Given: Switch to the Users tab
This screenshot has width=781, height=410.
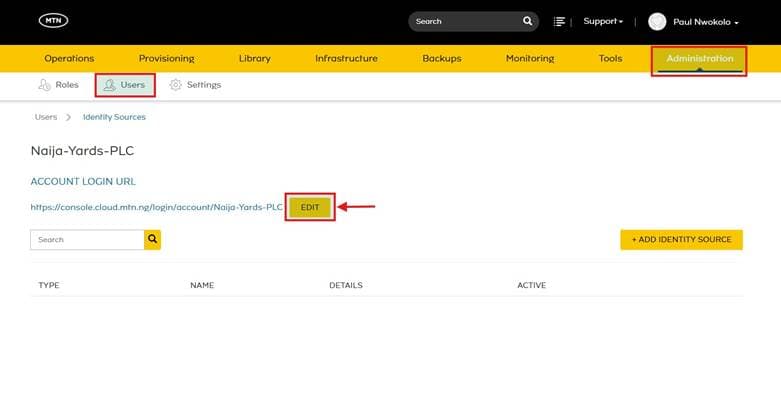Looking at the screenshot, I should point(125,85).
